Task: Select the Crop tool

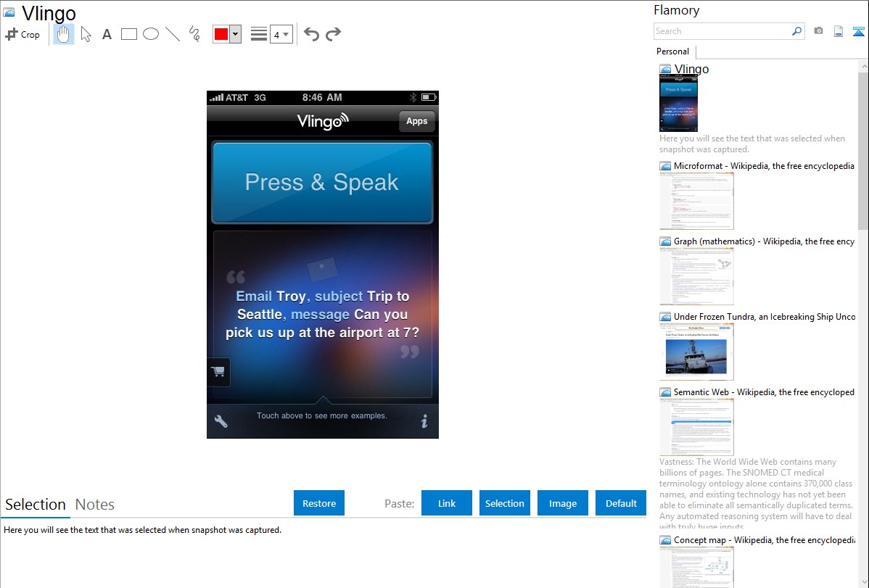Action: pos(22,34)
